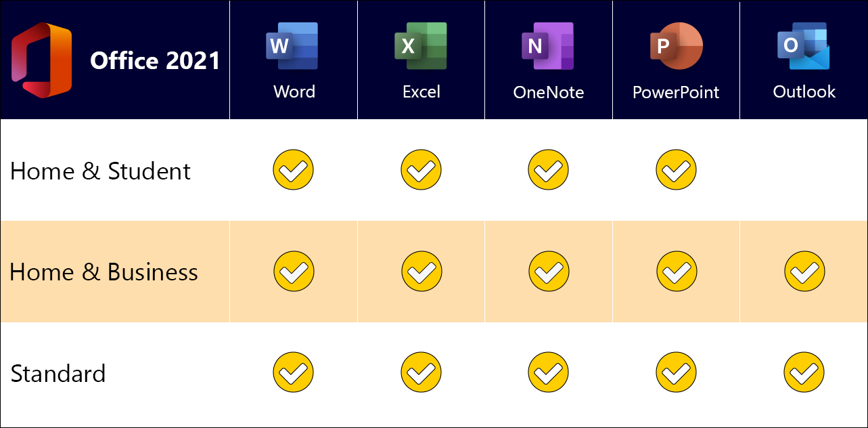Click the Outlook app icon

804,46
